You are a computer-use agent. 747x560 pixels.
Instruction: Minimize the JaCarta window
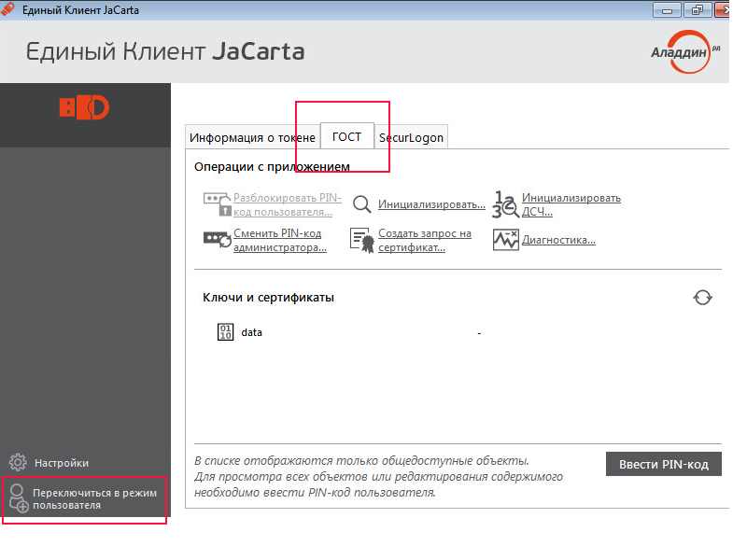[667, 10]
